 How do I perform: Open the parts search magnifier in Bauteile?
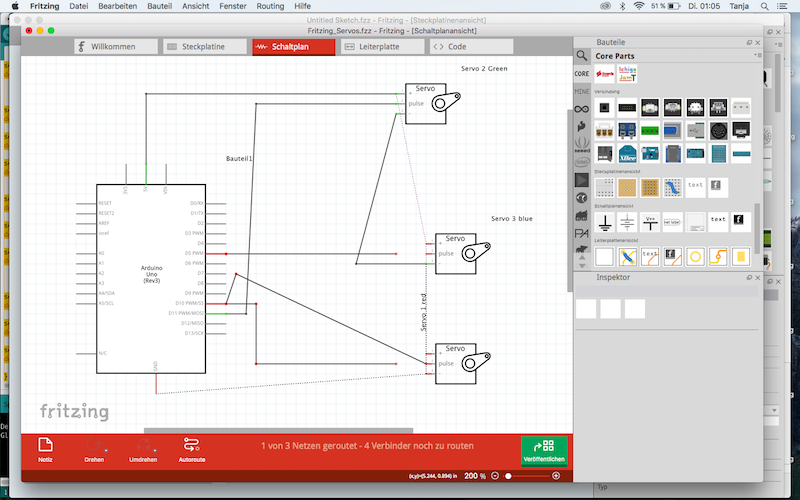pos(582,56)
